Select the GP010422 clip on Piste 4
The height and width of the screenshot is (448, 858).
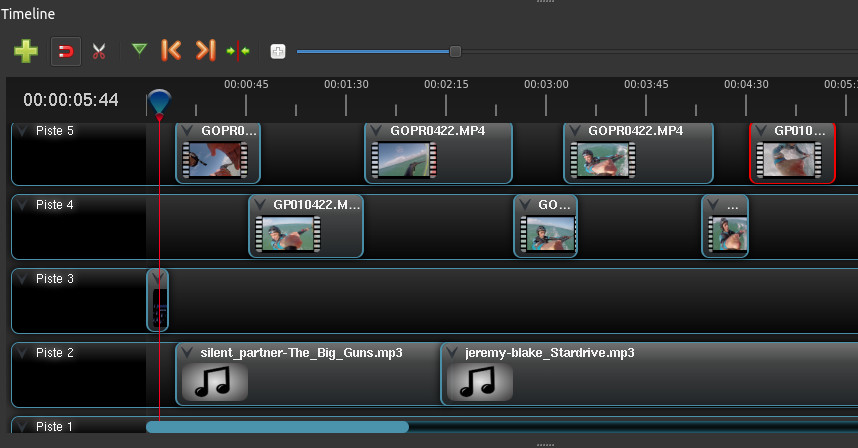pos(305,227)
